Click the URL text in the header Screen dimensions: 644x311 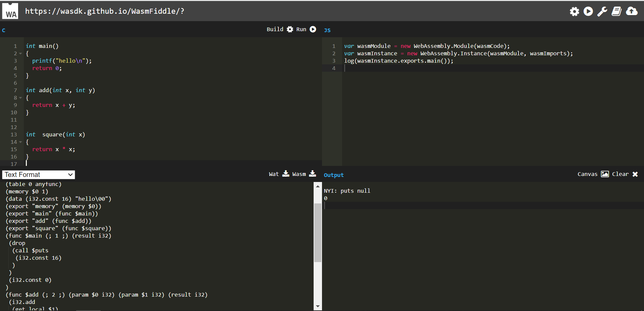click(x=105, y=11)
